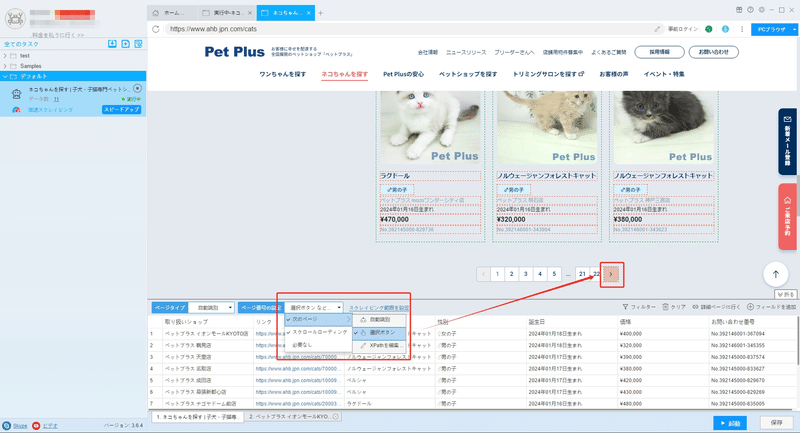Click the green globe icon in browser toolbar
Screen dimensions: 800x433
(709, 29)
